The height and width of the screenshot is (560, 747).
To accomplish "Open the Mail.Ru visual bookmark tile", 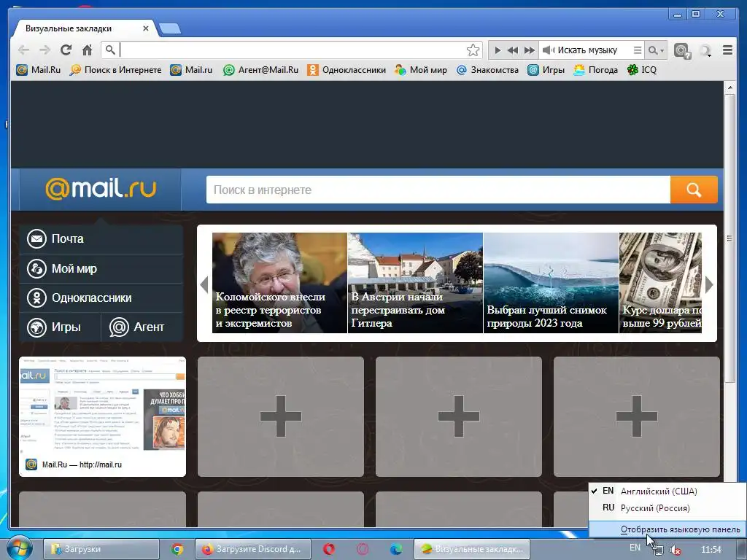I will click(102, 416).
